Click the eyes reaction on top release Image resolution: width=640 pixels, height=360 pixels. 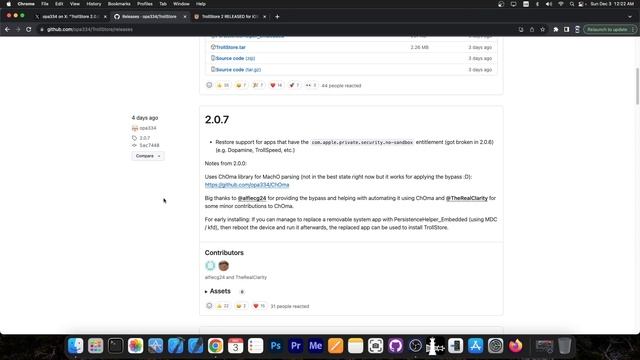coord(311,85)
